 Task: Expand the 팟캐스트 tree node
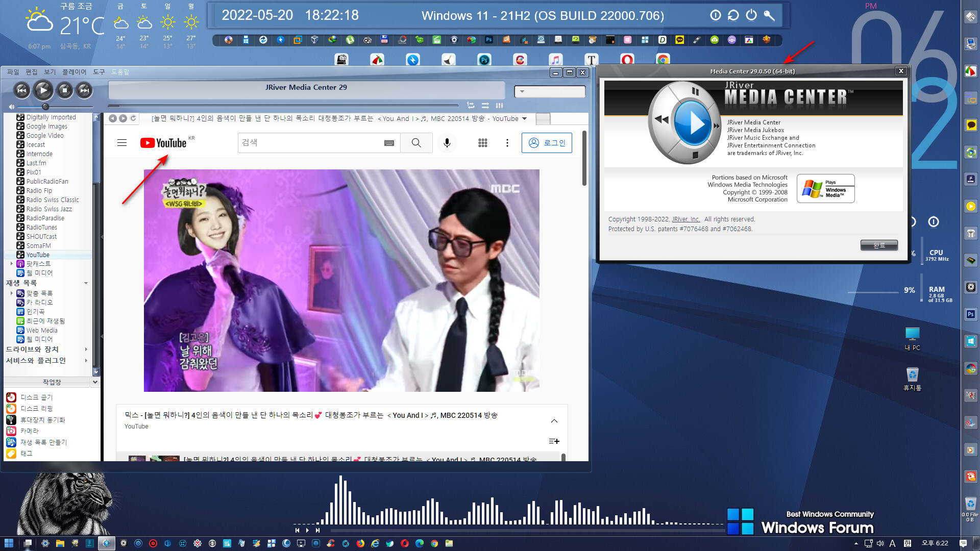(x=12, y=264)
